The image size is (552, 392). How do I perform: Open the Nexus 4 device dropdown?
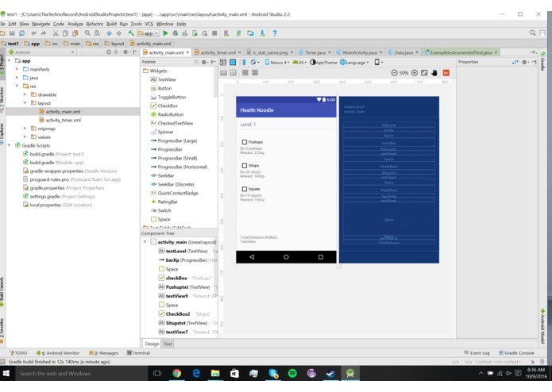pos(277,62)
